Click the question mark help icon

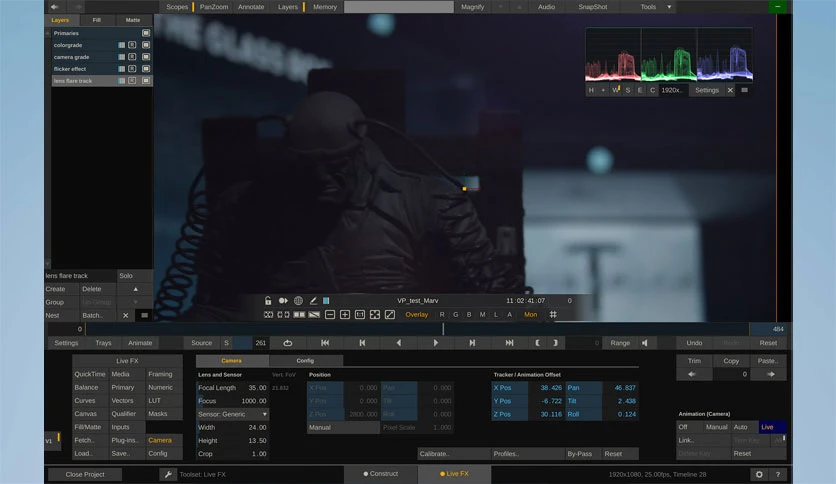click(x=777, y=474)
